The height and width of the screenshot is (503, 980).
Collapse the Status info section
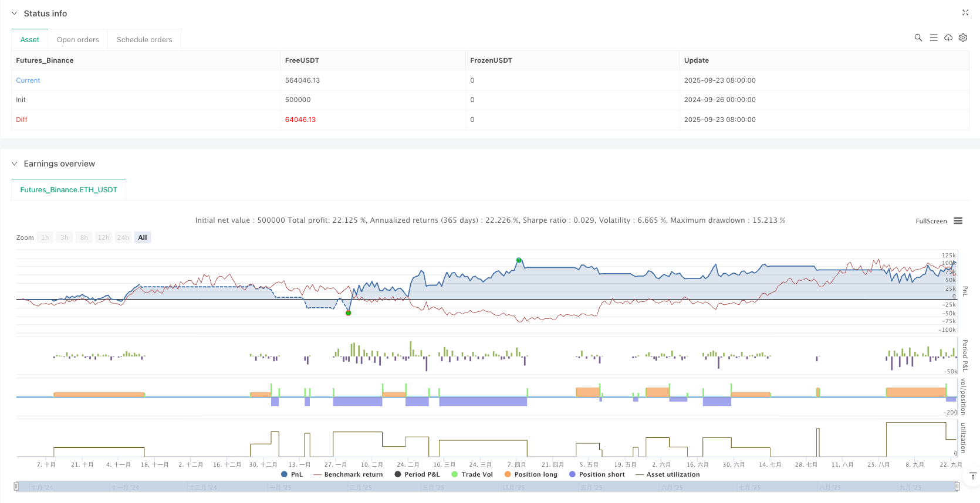point(15,13)
